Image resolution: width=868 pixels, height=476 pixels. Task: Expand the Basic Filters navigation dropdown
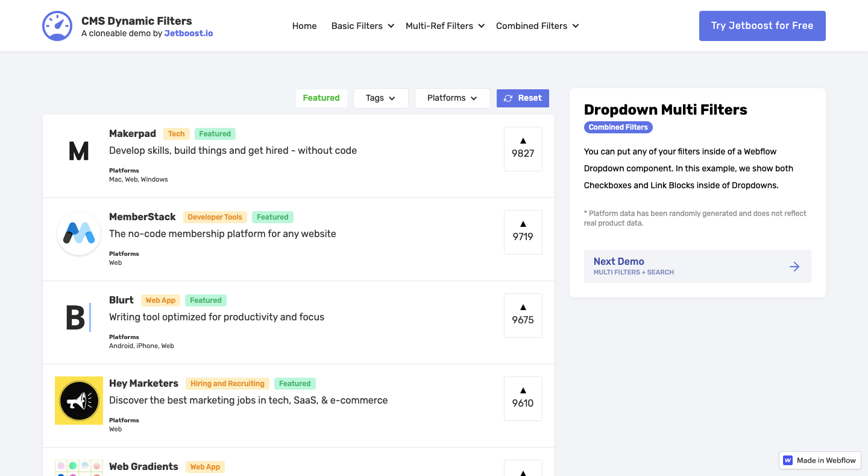pyautogui.click(x=362, y=26)
